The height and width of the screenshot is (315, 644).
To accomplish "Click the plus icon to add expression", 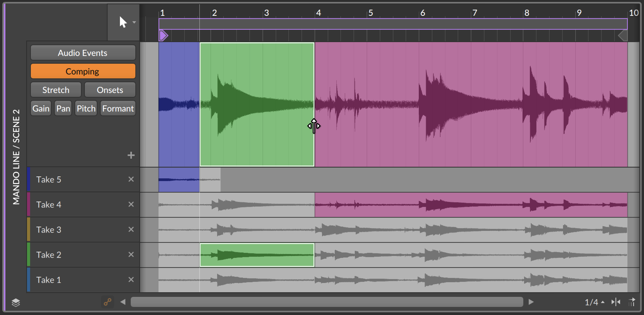I will pos(131,155).
